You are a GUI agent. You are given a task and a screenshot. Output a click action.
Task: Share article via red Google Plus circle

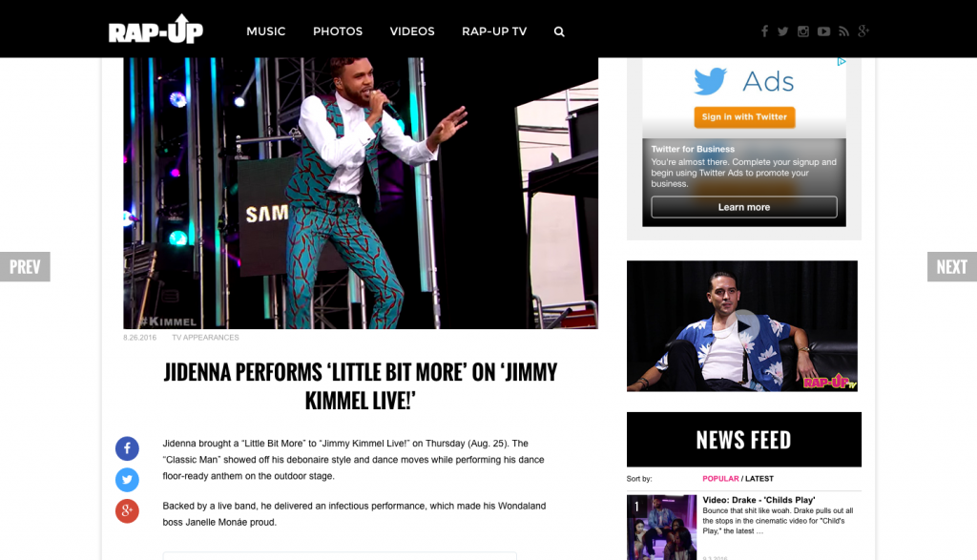click(x=127, y=511)
